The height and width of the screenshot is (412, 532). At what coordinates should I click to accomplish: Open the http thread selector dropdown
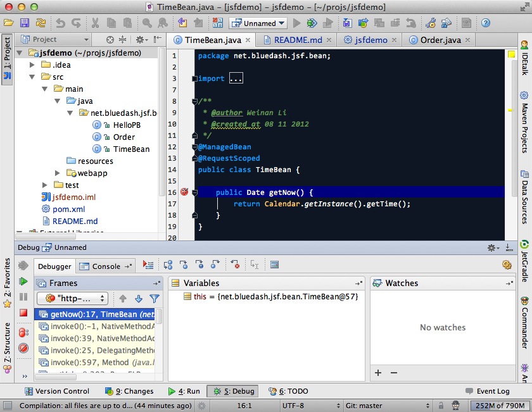coord(72,298)
